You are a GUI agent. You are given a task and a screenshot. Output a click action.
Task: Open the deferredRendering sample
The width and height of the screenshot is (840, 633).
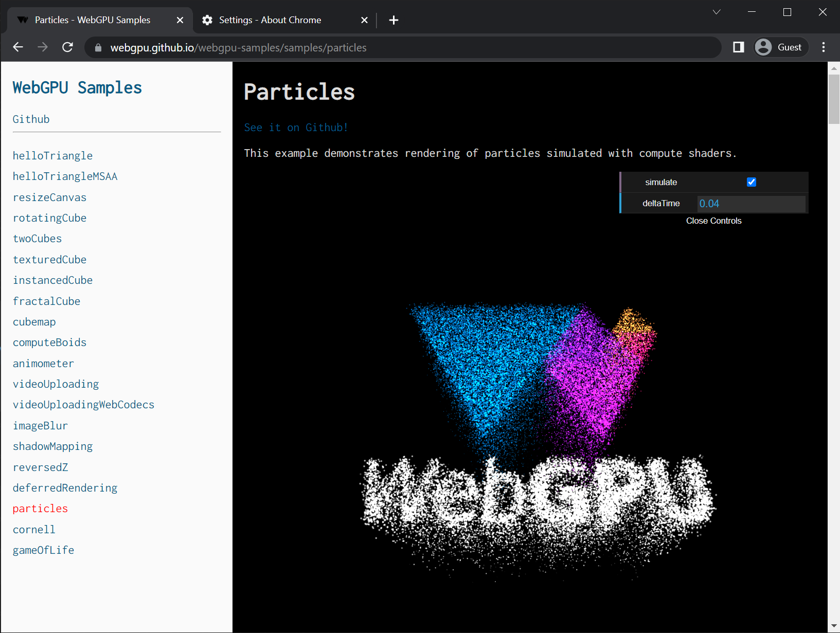pos(65,488)
